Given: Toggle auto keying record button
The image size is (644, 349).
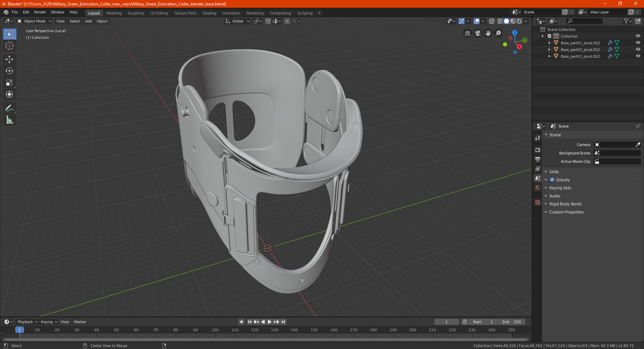Looking at the screenshot, I should [241, 322].
